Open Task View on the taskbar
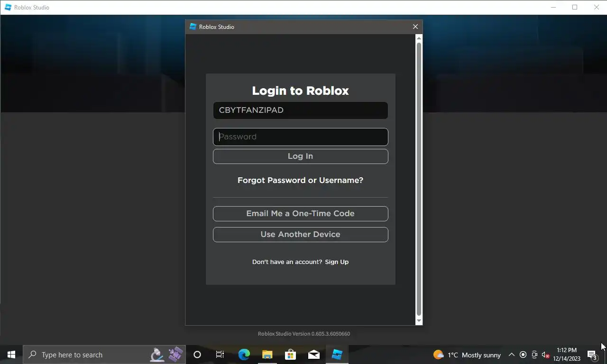This screenshot has width=607, height=364. (220, 355)
